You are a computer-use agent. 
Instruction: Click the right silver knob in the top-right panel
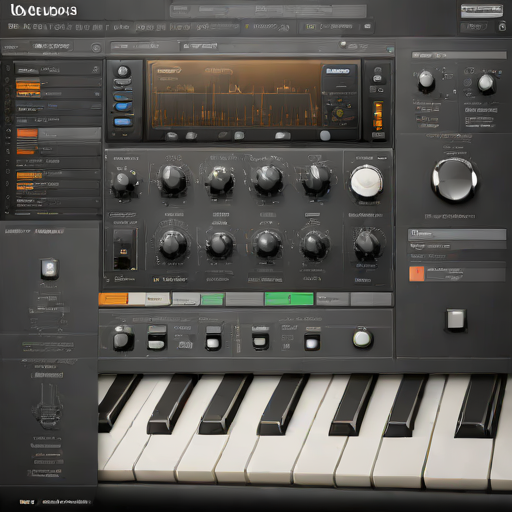[x=486, y=83]
